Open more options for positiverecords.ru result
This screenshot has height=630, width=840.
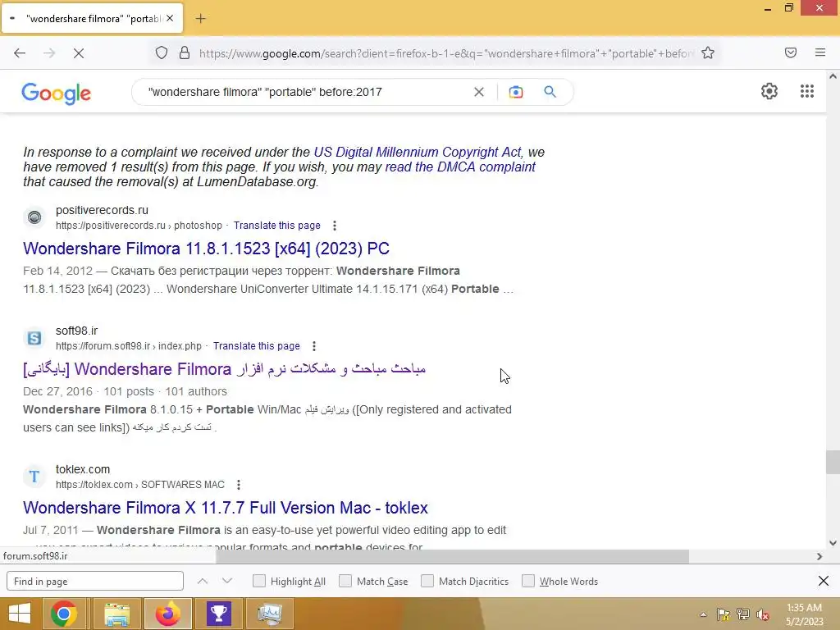335,226
